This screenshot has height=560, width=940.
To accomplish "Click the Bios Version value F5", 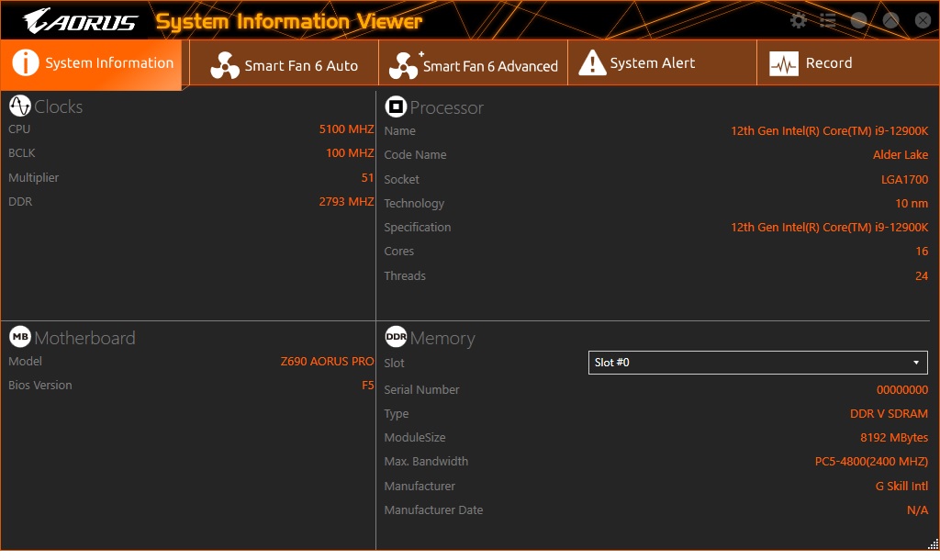I will (368, 385).
